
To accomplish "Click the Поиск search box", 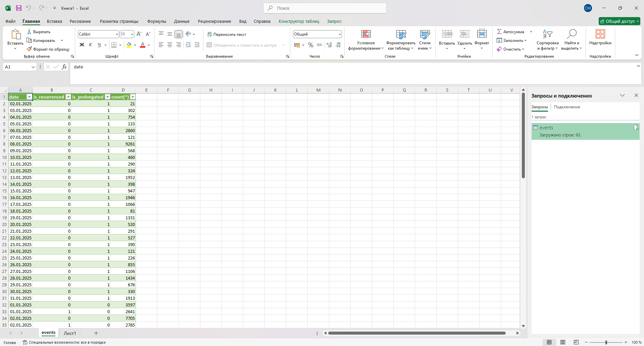I will 325,8.
